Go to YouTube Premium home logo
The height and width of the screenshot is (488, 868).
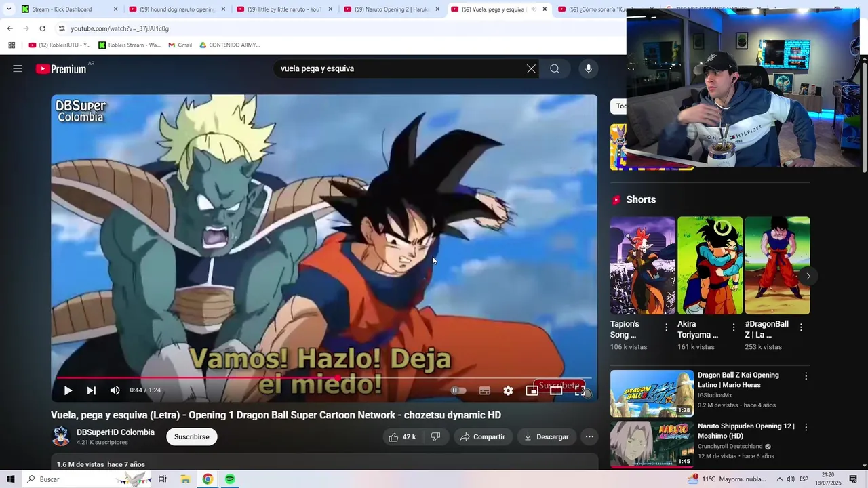tap(62, 68)
